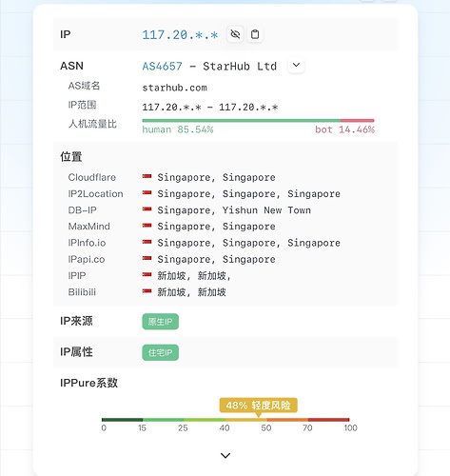The image size is (450, 476).
Task: Click the Cloudflare source label
Action: pyautogui.click(x=92, y=177)
